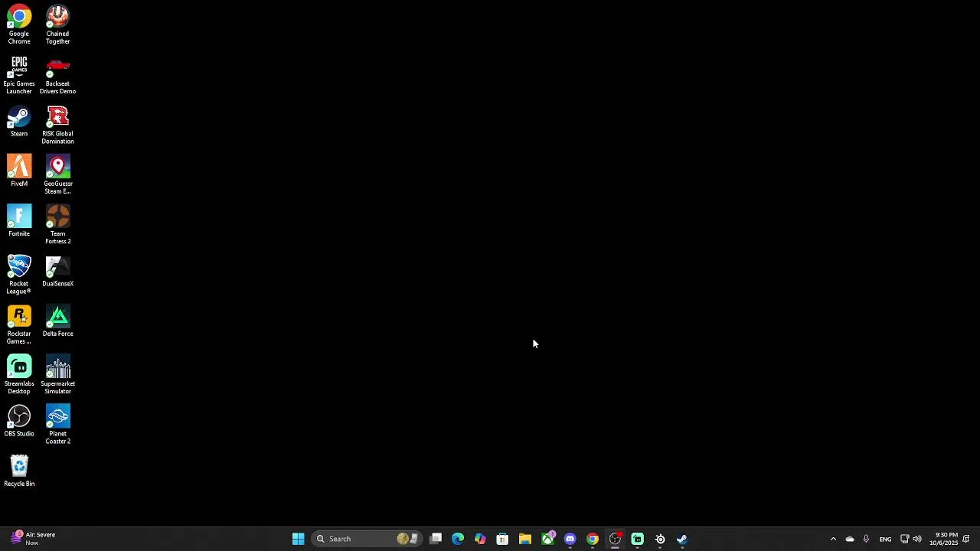The image size is (980, 551).
Task: Select the GeoGuessr Steam Edition icon
Action: tap(57, 174)
